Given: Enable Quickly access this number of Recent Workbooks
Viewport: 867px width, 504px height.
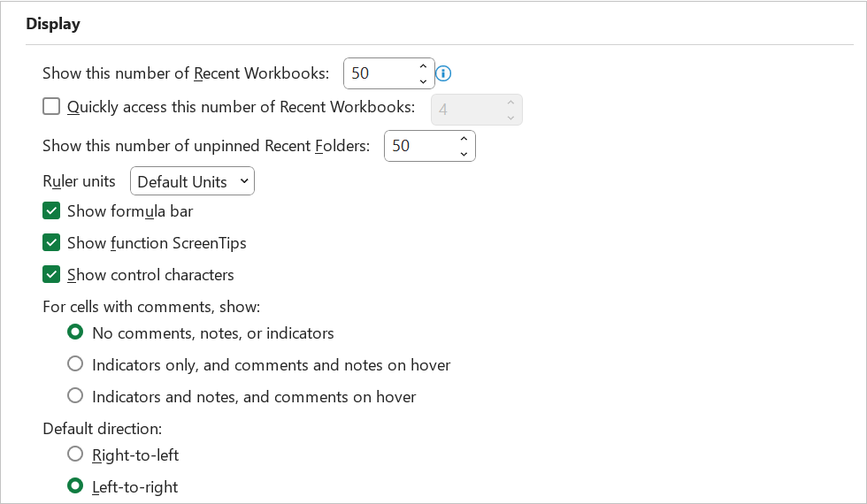Looking at the screenshot, I should click(x=51, y=107).
